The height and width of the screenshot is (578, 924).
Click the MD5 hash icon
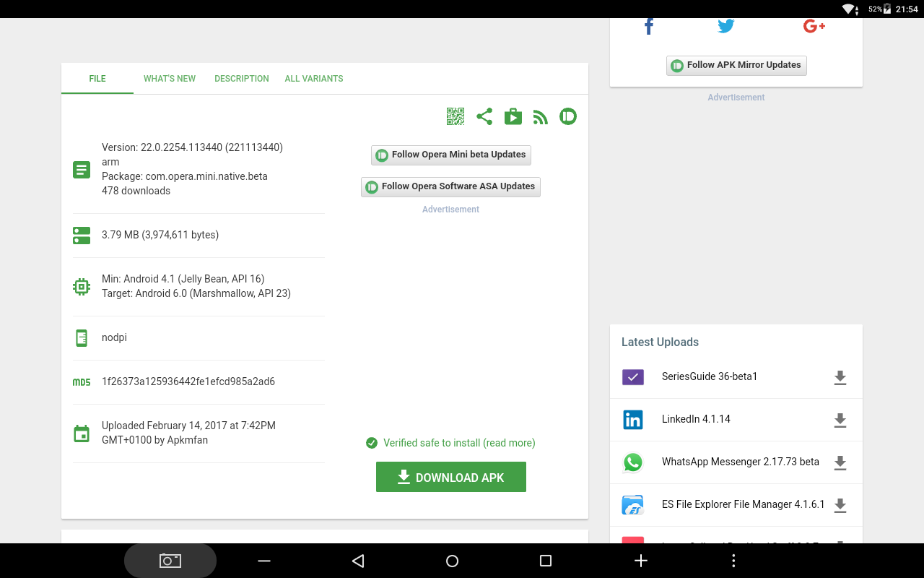point(82,382)
